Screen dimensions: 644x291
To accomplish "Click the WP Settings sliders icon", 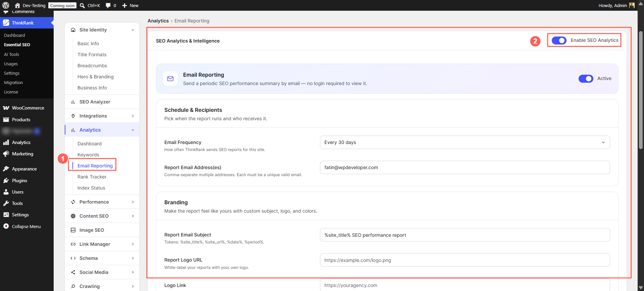I will (6, 215).
